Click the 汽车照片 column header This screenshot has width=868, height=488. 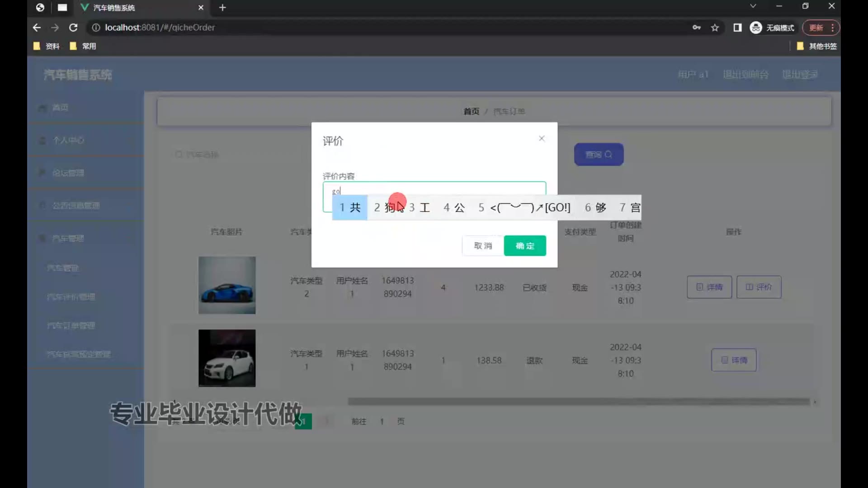[x=226, y=232]
